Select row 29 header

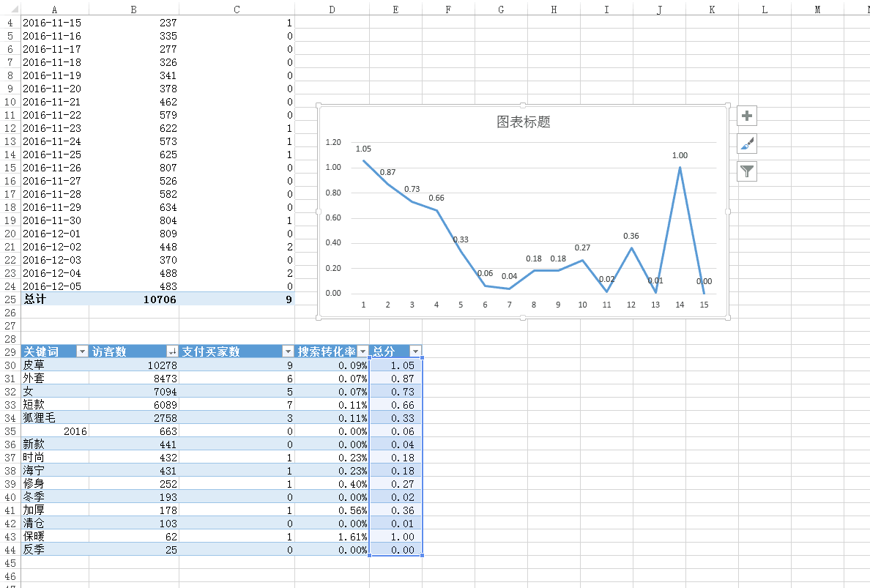coord(10,351)
